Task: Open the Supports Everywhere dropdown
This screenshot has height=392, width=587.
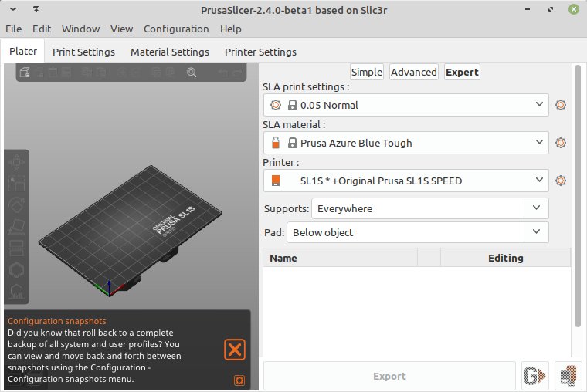Action: 430,208
